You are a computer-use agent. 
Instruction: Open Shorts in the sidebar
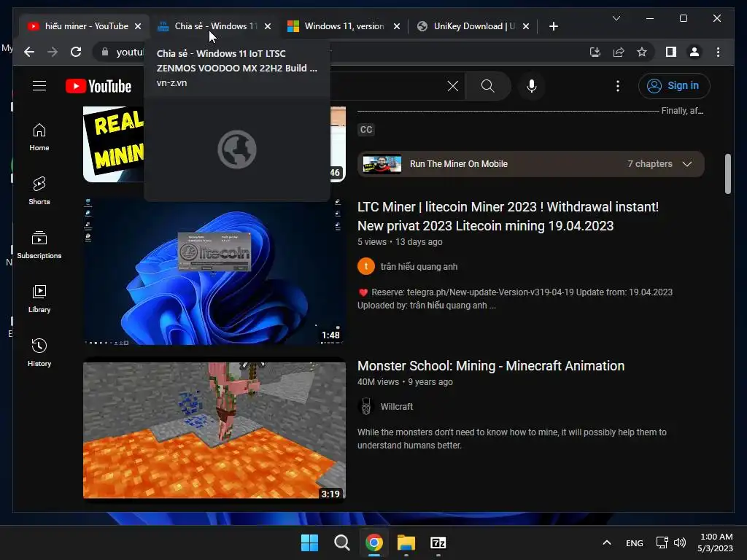click(x=39, y=191)
